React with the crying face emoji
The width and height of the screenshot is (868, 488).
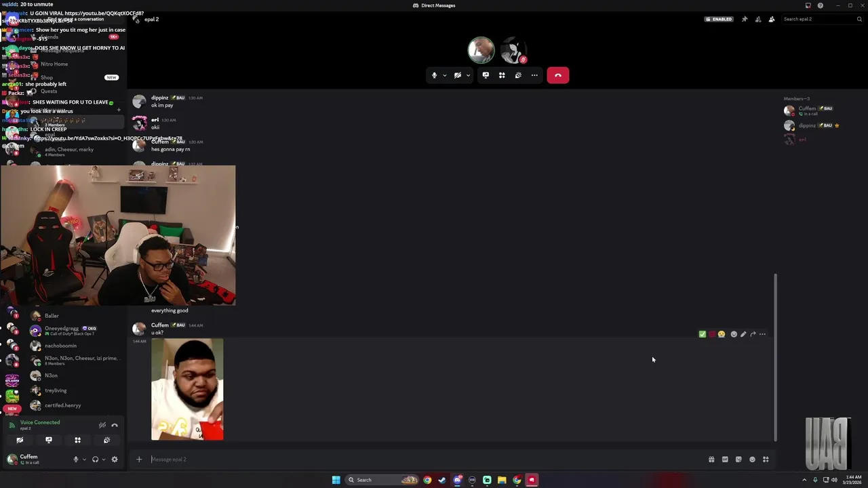point(722,334)
